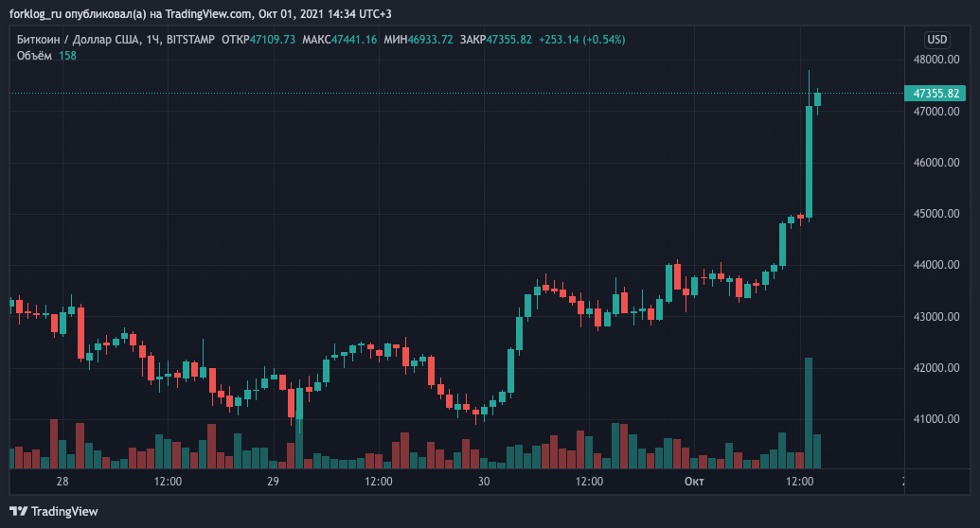The height and width of the screenshot is (528, 980).
Task: Click the Окт date marker on time axis
Action: click(x=693, y=483)
